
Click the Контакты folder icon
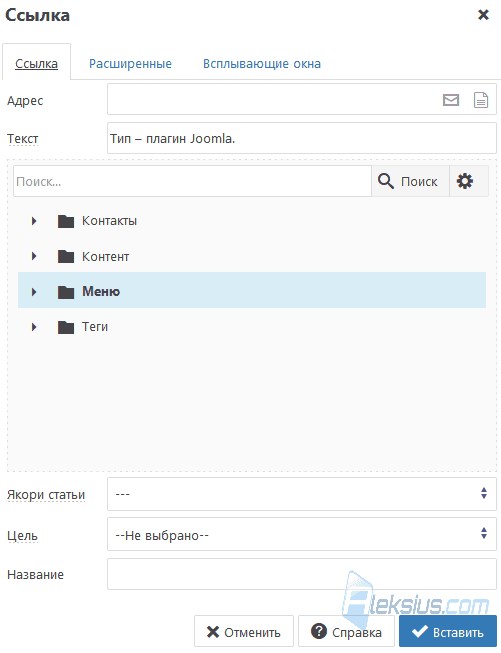[x=66, y=221]
